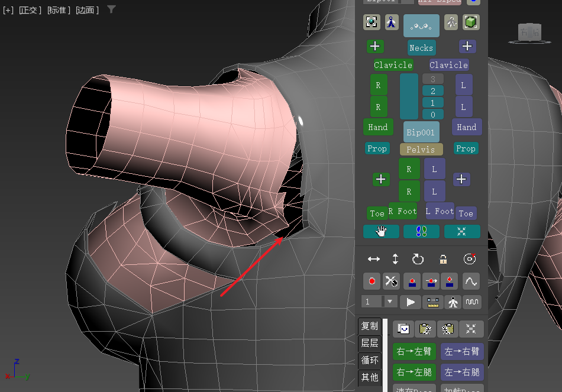Image resolution: width=562 pixels, height=392 pixels.
Task: Select the R Foot button
Action: [403, 212]
